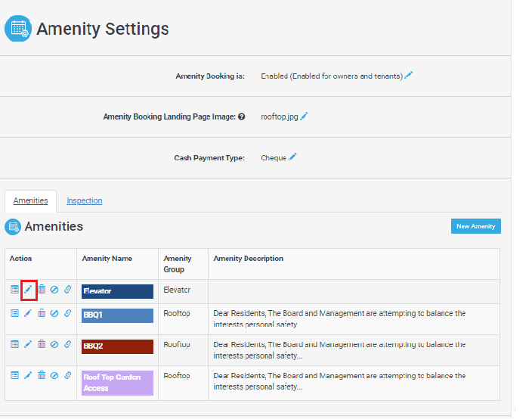Delete the BBQ1 amenity using trash icon
Screen dimensions: 532x419
click(42, 313)
